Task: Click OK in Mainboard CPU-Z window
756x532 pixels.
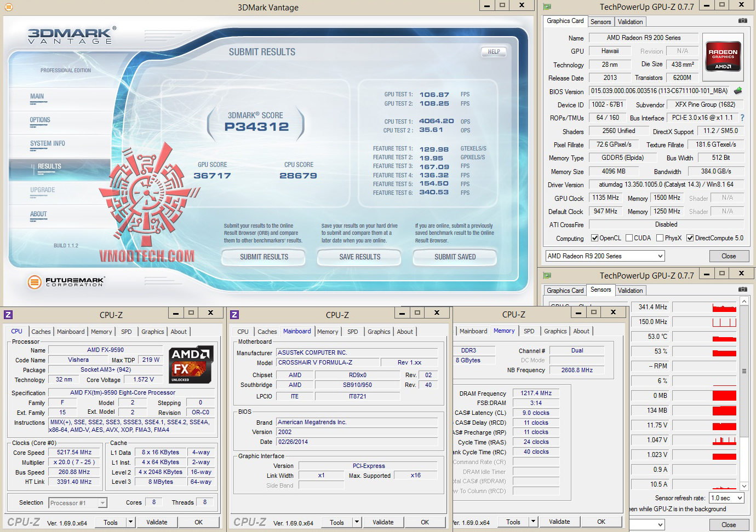Action: tap(425, 522)
